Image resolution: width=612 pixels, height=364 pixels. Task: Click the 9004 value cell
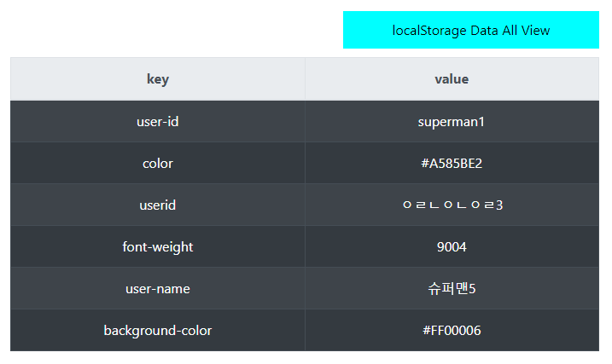click(x=452, y=246)
